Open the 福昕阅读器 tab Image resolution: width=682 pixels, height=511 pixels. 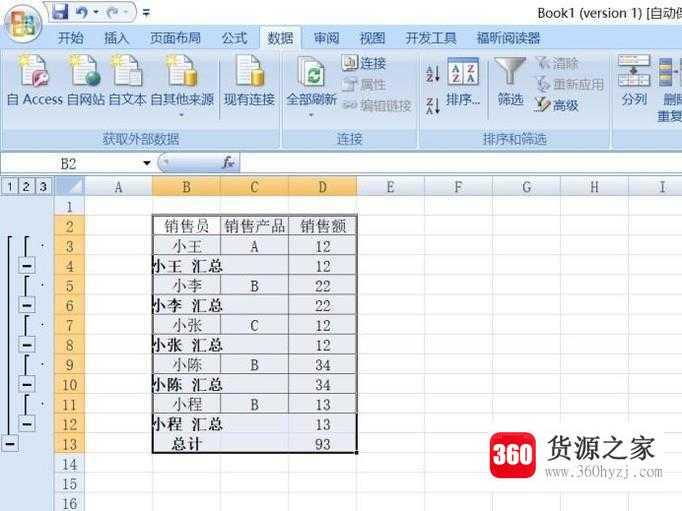click(x=508, y=39)
